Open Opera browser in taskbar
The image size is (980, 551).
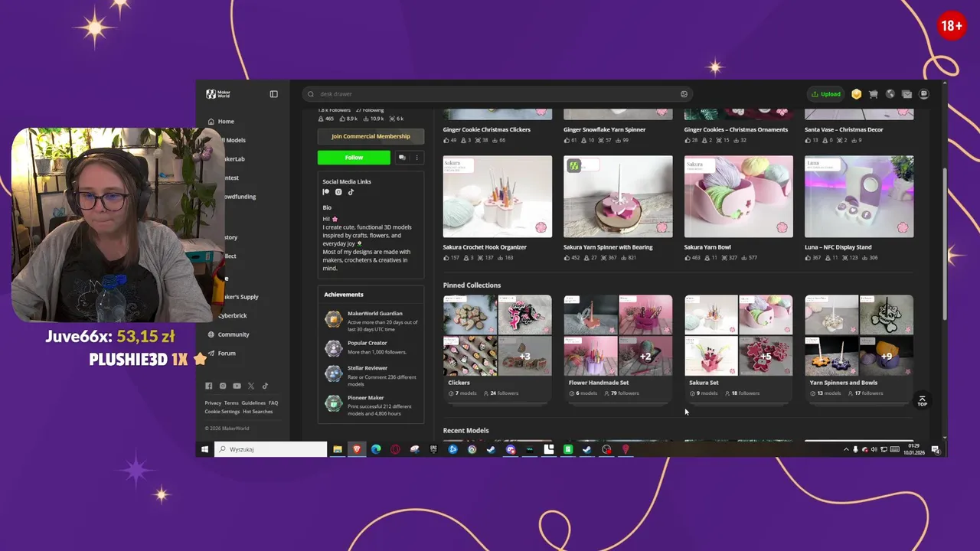coord(395,449)
